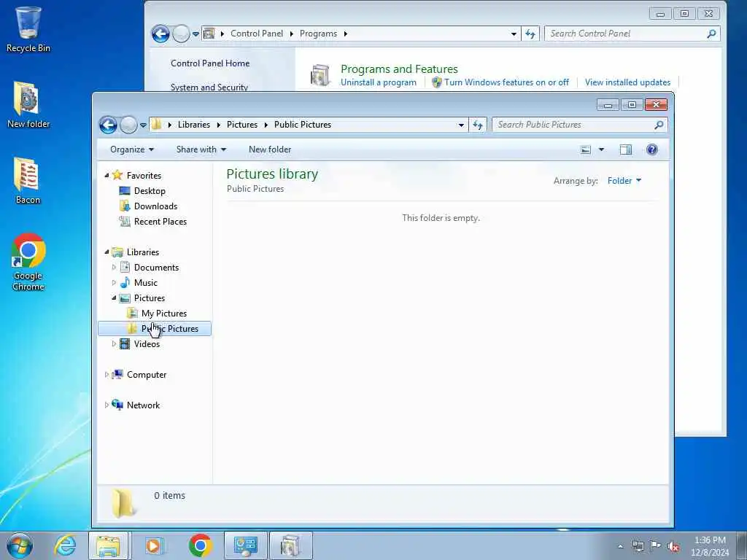Switch to Control Panel taskbar button
Viewport: 747px width, 560px height.
pyautogui.click(x=245, y=545)
